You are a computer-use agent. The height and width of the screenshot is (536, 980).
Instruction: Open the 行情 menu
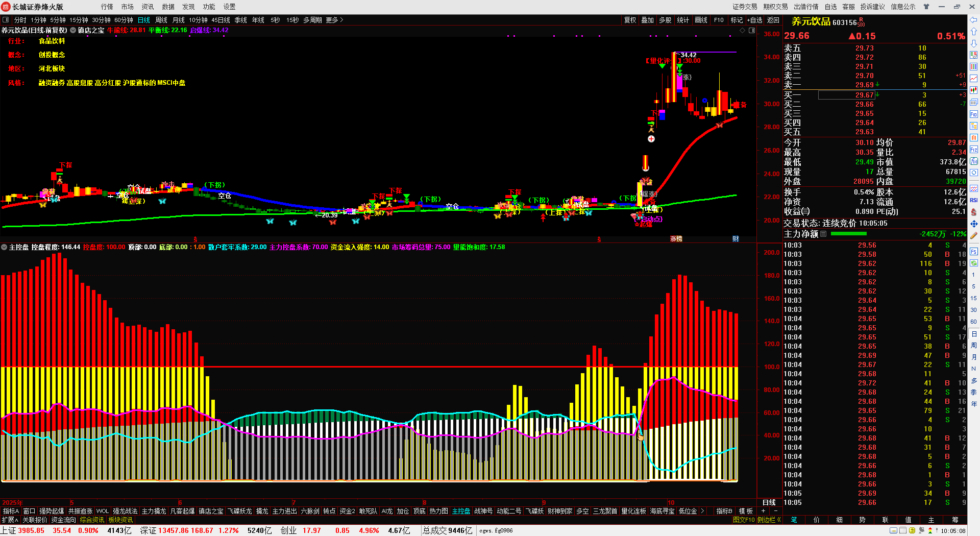click(x=107, y=7)
